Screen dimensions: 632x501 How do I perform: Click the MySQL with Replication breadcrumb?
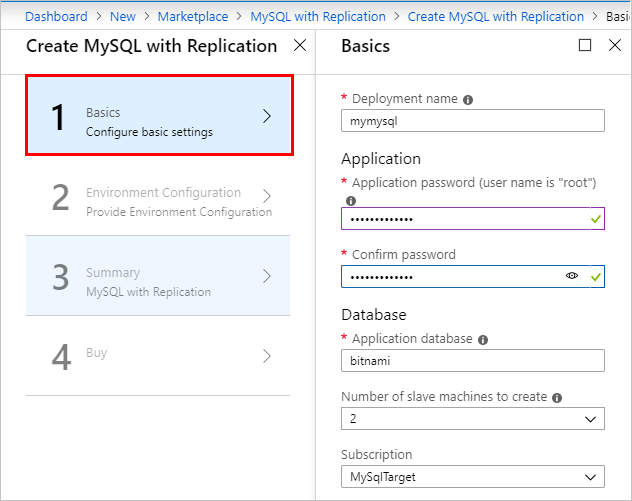[318, 16]
